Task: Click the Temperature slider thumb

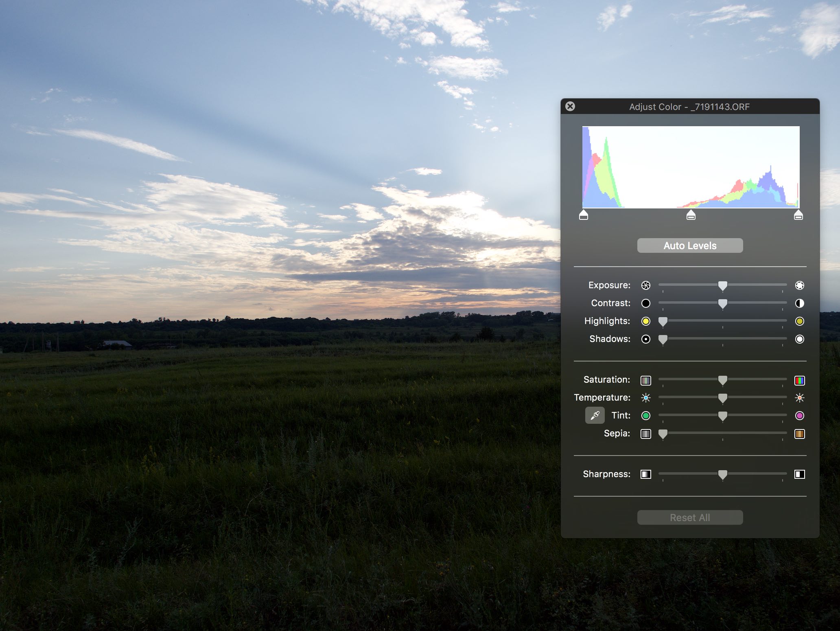Action: (722, 398)
